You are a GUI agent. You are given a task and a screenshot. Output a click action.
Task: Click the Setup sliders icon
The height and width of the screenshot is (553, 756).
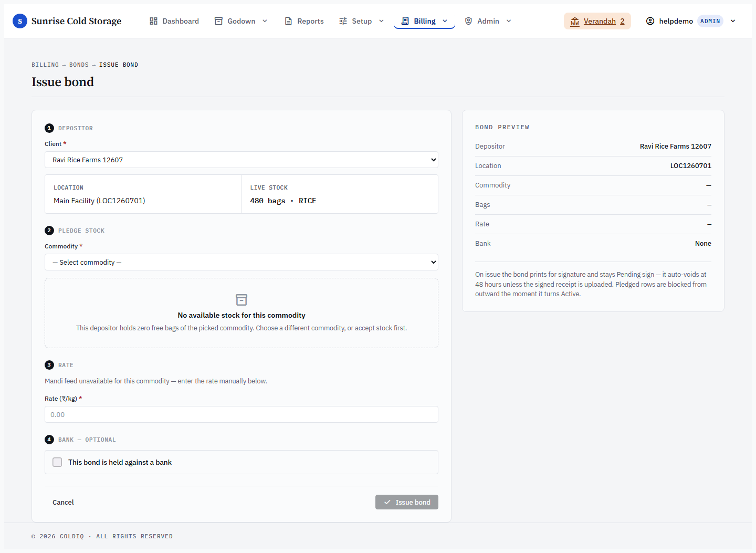point(343,21)
